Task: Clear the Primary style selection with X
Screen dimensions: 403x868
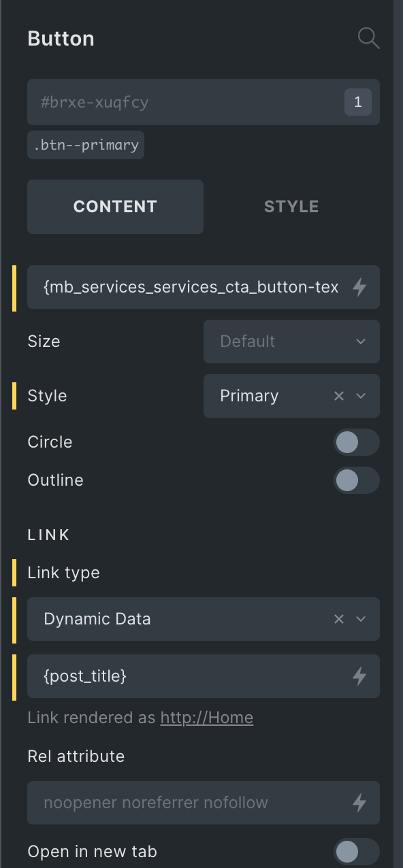Action: point(338,396)
